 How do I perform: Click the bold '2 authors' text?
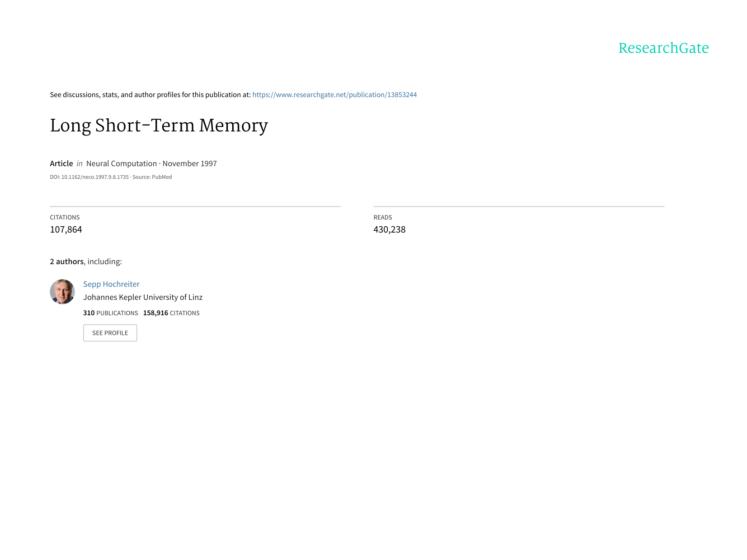tap(67, 261)
